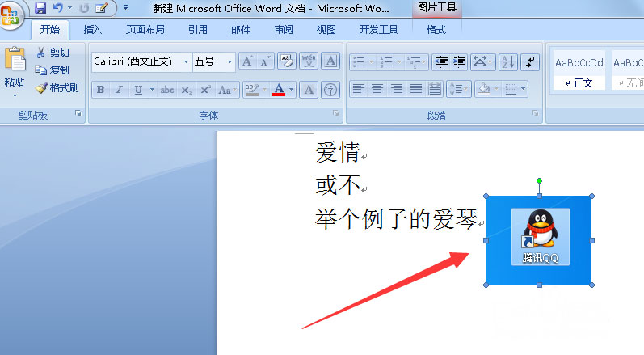Open the Asian layout tool
Image resolution: width=644 pixels, height=355 pixels.
coord(482,62)
